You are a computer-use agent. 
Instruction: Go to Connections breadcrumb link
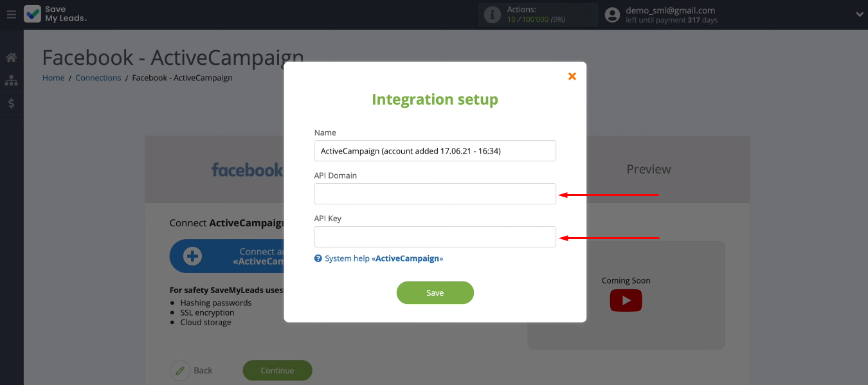point(98,78)
